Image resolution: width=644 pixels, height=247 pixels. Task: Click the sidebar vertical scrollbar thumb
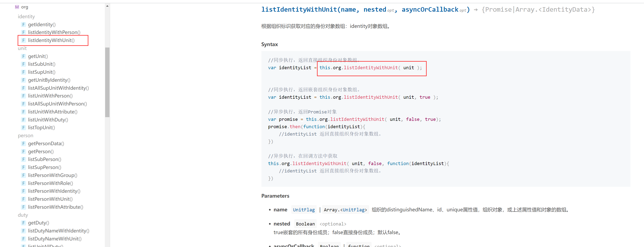click(107, 82)
